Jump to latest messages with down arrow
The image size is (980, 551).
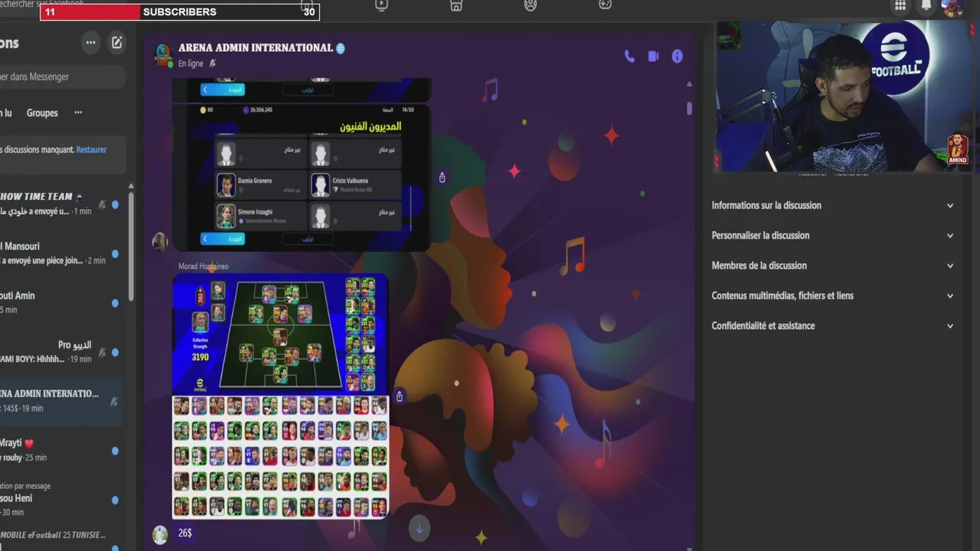419,528
